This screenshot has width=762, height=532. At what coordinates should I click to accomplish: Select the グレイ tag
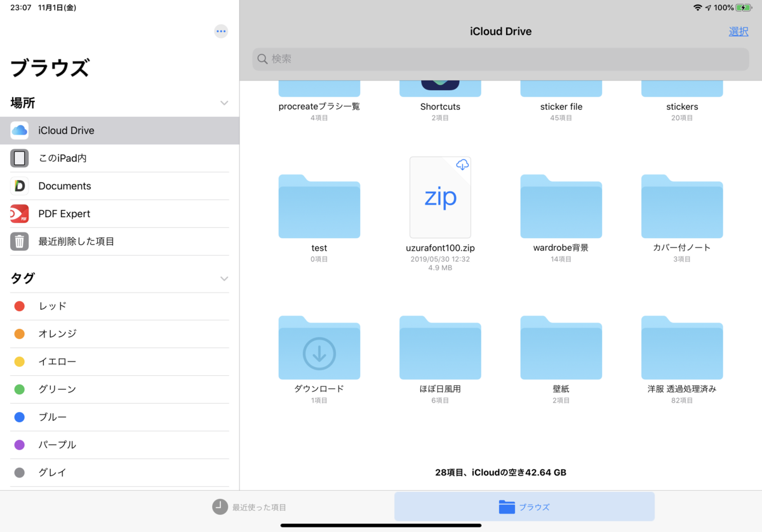point(119,473)
